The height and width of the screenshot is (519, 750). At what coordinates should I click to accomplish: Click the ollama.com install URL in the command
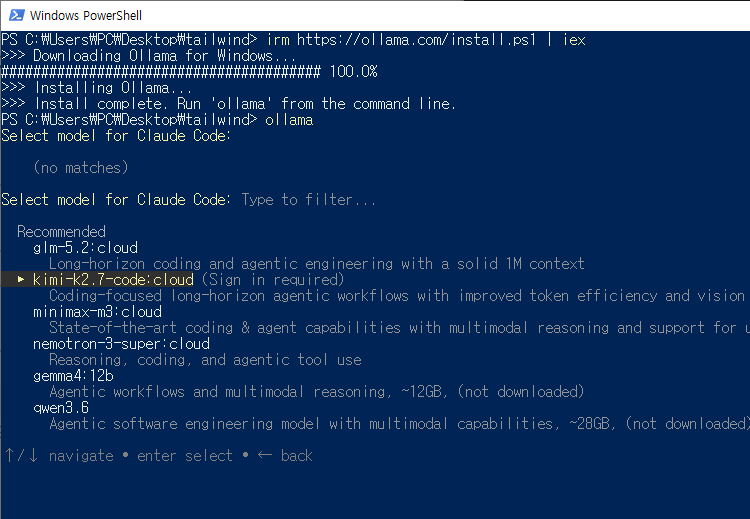point(416,40)
